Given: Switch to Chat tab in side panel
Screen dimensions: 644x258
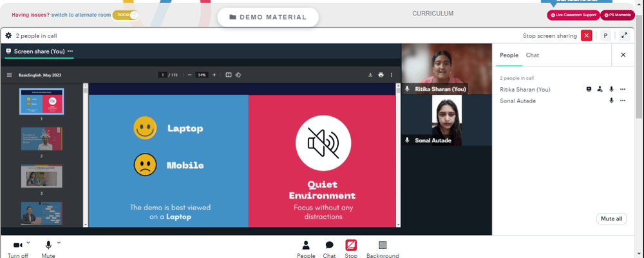Looking at the screenshot, I should click(x=533, y=55).
